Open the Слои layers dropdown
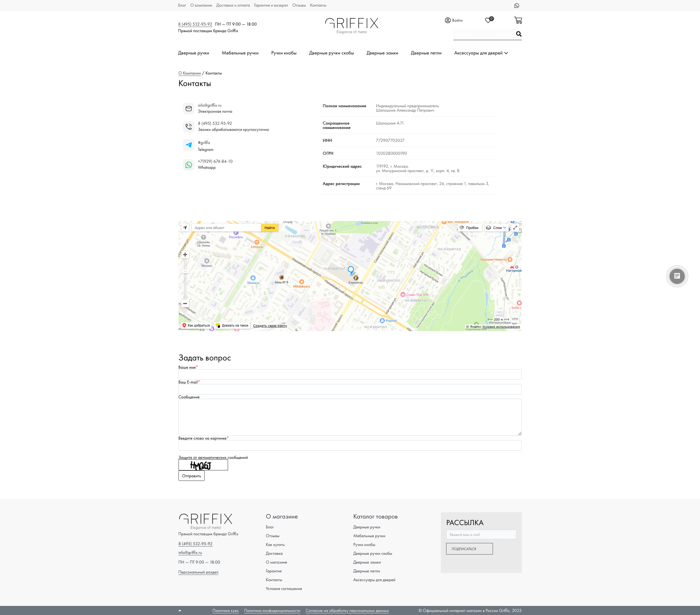This screenshot has height=615, width=700. coord(496,228)
